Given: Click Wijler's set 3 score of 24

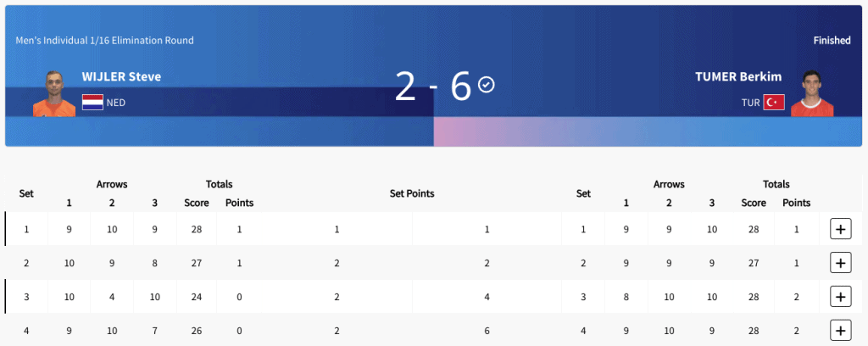Looking at the screenshot, I should click(x=197, y=298).
